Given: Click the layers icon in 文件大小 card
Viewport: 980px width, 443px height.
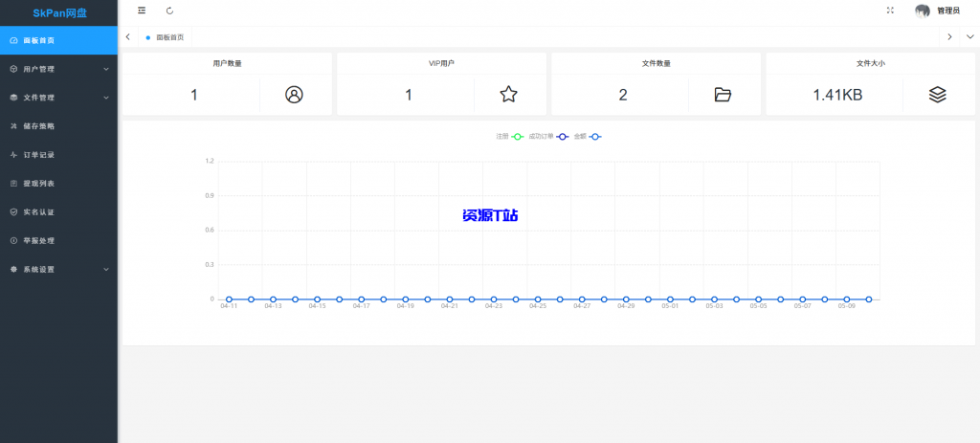Looking at the screenshot, I should tap(937, 95).
